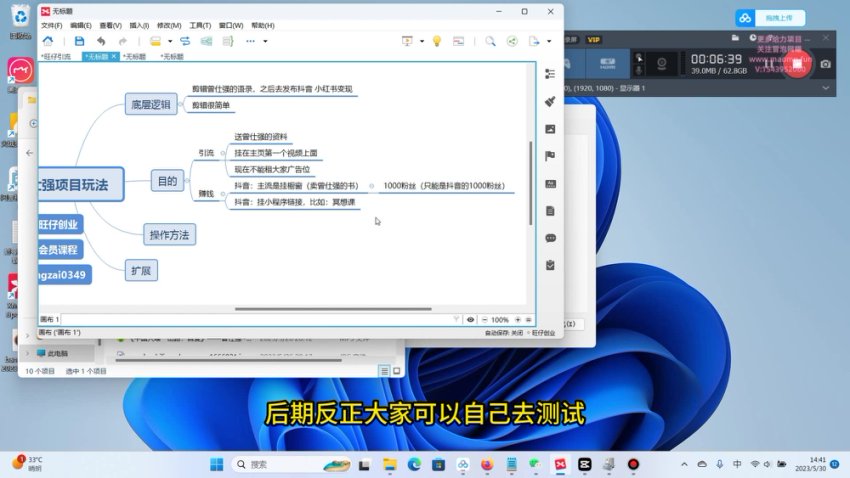
Task: Collapse the 引流 subtopic branch
Action: pos(222,153)
